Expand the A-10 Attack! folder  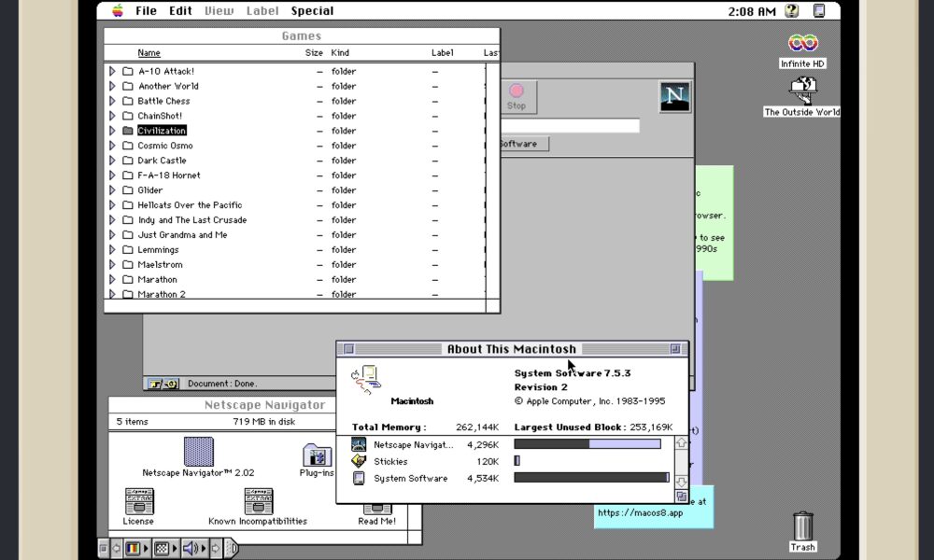(112, 72)
